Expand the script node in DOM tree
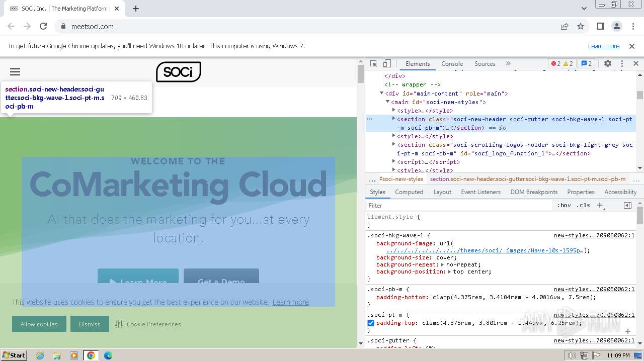 pyautogui.click(x=394, y=162)
